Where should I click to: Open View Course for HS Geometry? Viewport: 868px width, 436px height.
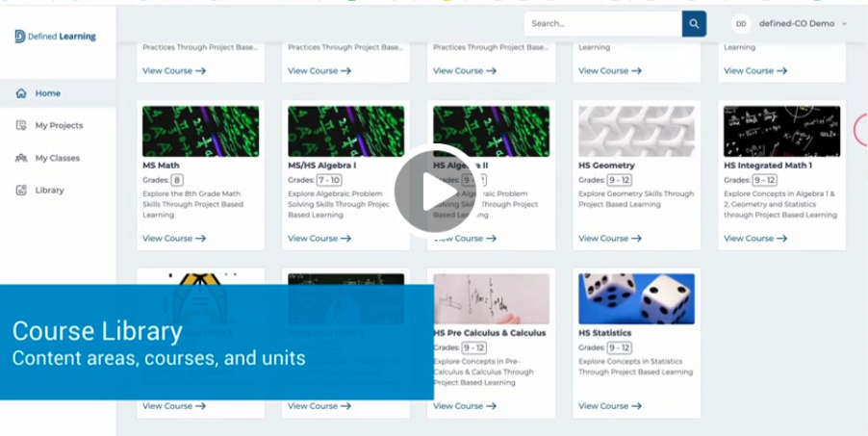(610, 238)
